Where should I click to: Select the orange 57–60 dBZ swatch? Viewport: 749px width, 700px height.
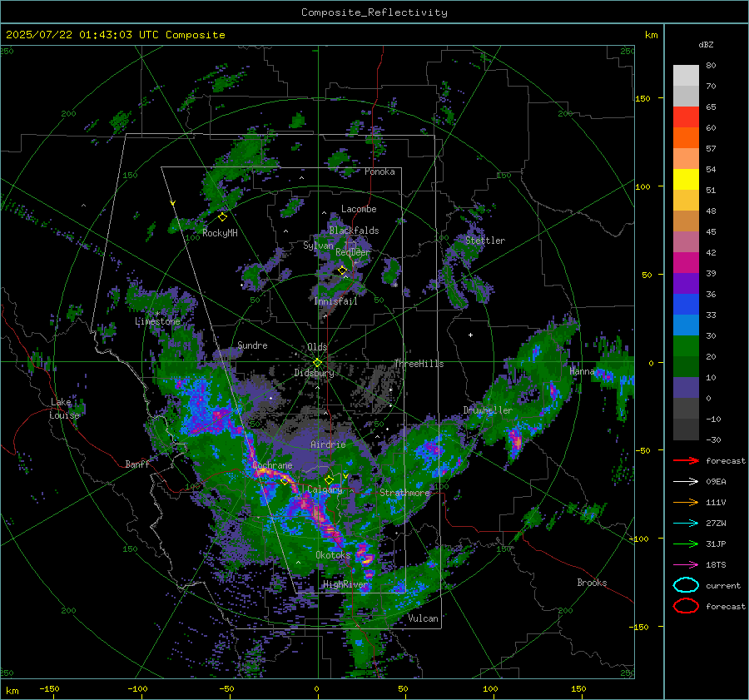(686, 138)
